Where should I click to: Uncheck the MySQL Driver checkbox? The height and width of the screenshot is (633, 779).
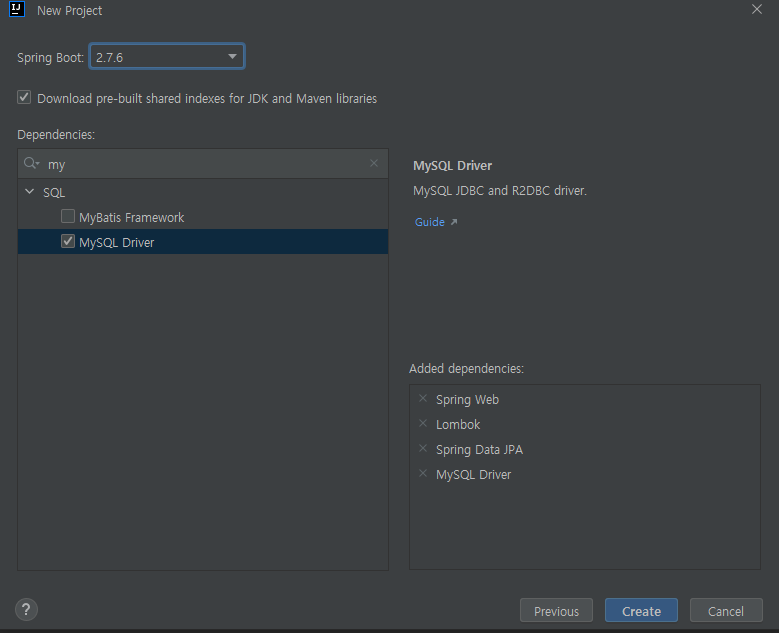pos(68,241)
